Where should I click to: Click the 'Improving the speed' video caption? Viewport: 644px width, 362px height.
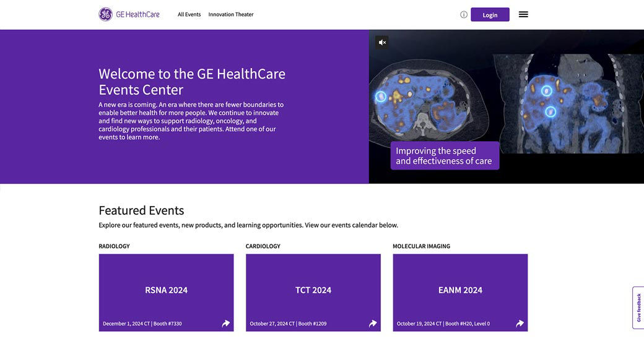[x=445, y=155]
